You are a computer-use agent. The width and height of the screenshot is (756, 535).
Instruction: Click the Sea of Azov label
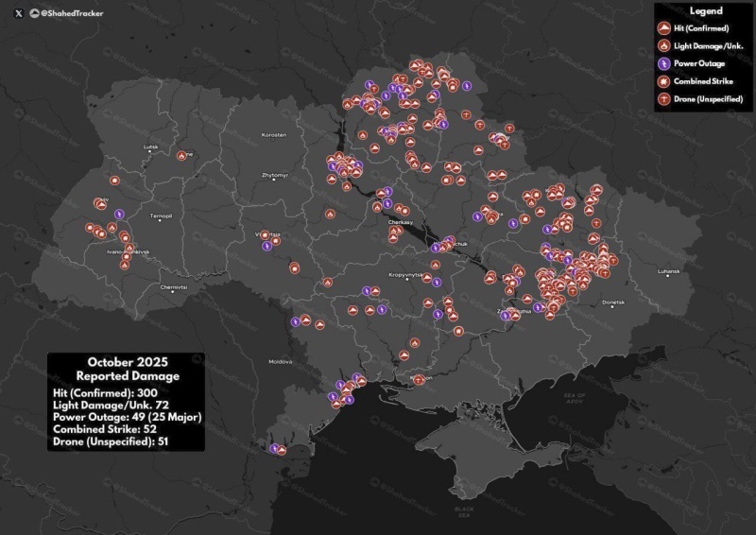575,398
